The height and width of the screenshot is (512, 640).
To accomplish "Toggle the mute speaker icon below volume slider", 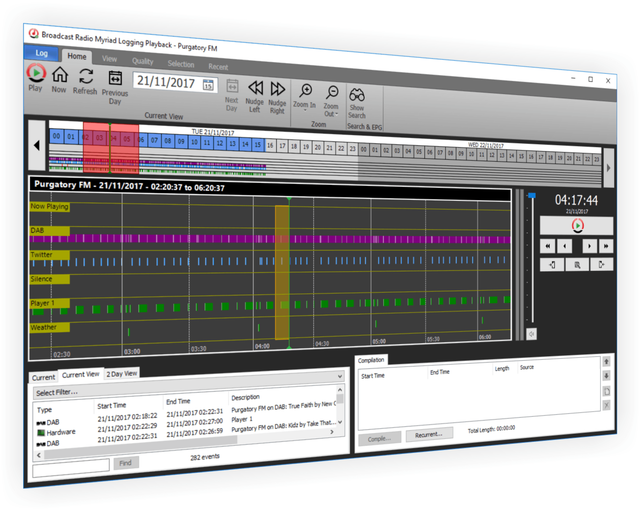I will (x=531, y=332).
